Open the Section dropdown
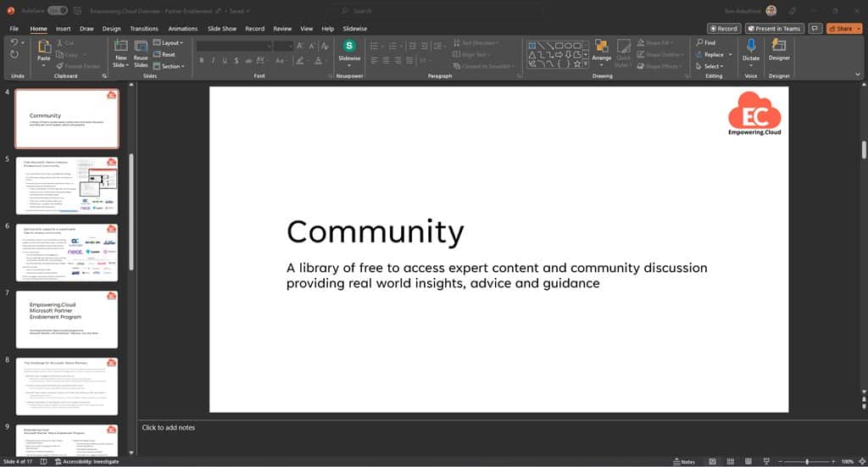This screenshot has height=467, width=868. (170, 66)
